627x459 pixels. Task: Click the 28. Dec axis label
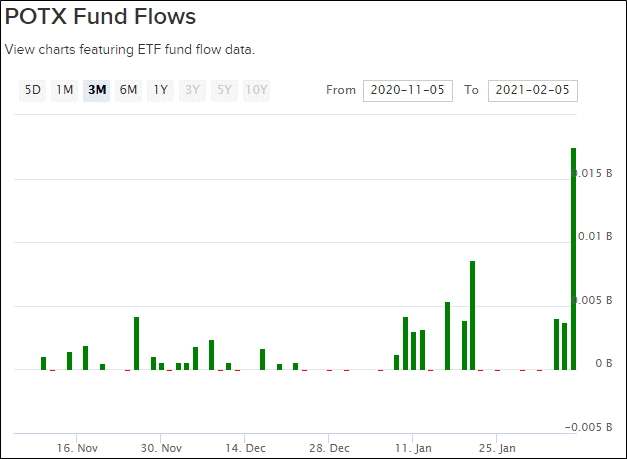tap(329, 448)
